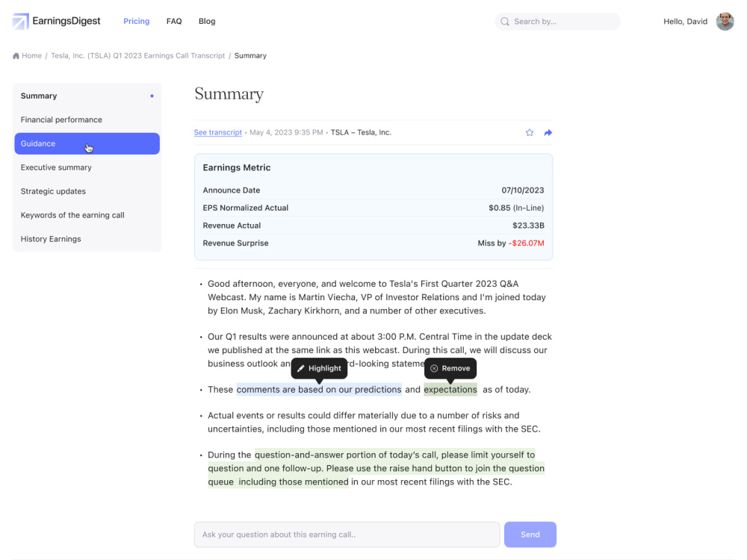Click the Announce Date value 07/10/2023
This screenshot has width=747, height=560.
click(x=523, y=190)
